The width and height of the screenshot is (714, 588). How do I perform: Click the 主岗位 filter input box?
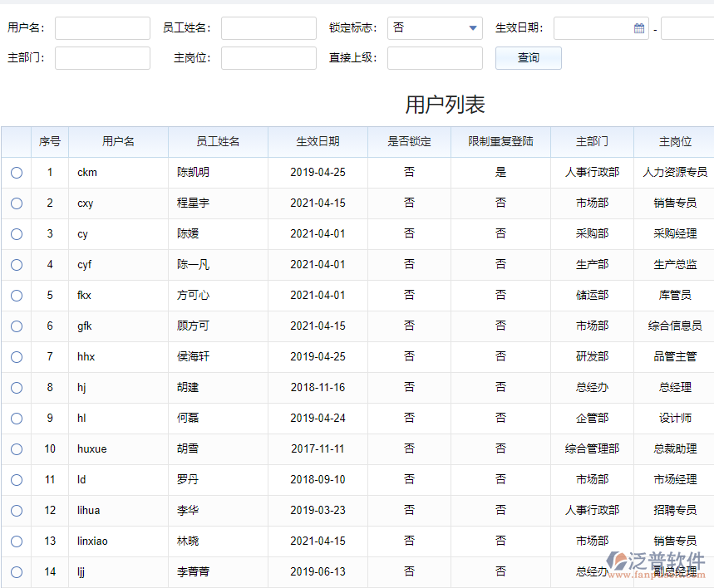(x=268, y=58)
